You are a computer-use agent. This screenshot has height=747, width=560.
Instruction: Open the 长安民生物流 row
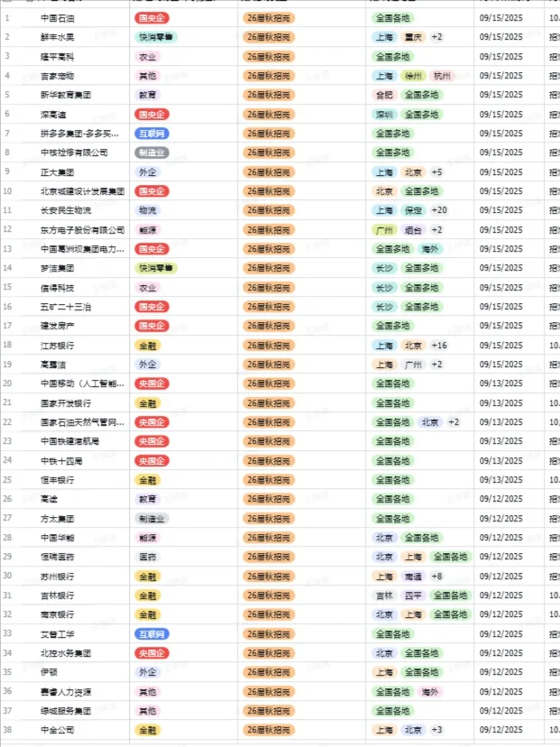pos(66,210)
